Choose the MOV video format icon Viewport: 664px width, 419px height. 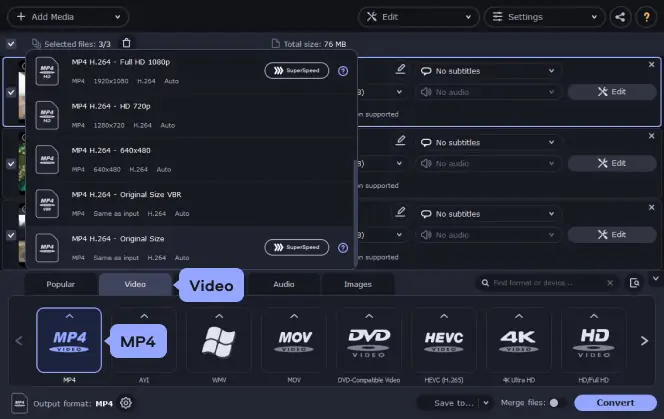tap(294, 340)
